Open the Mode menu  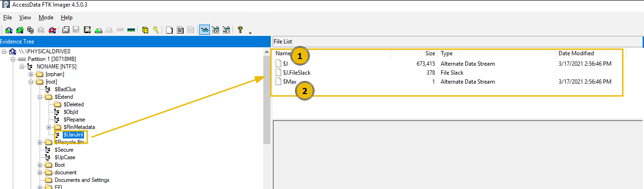click(x=46, y=17)
